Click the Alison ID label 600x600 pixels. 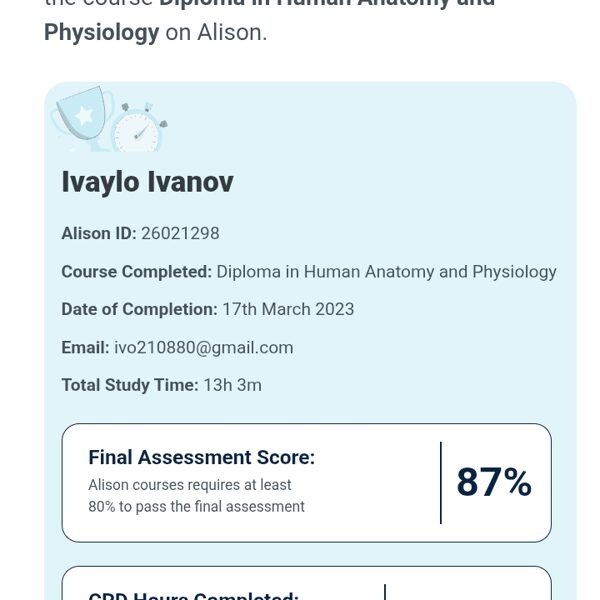tap(99, 234)
